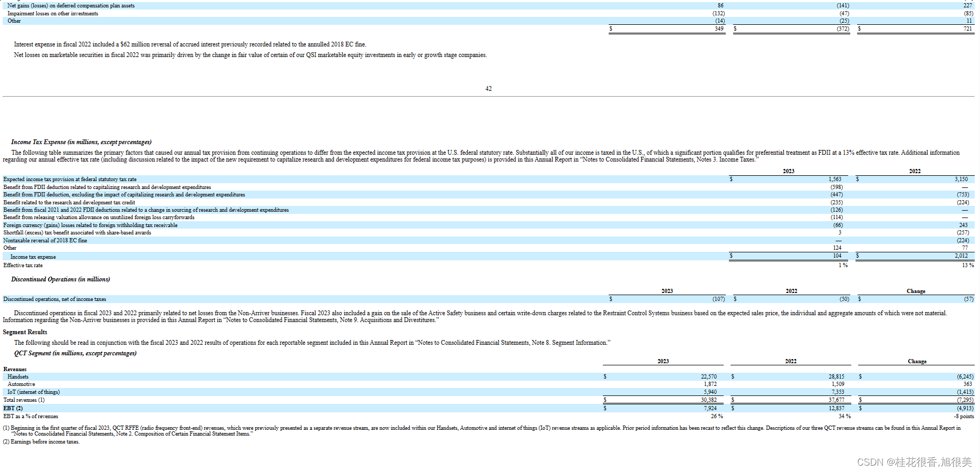Click the total revenues value 37,677

836,400
